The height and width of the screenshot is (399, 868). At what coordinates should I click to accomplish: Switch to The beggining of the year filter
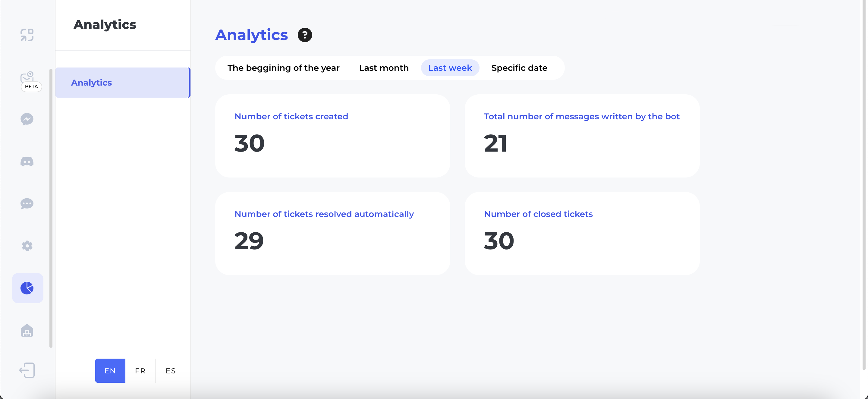click(x=283, y=68)
